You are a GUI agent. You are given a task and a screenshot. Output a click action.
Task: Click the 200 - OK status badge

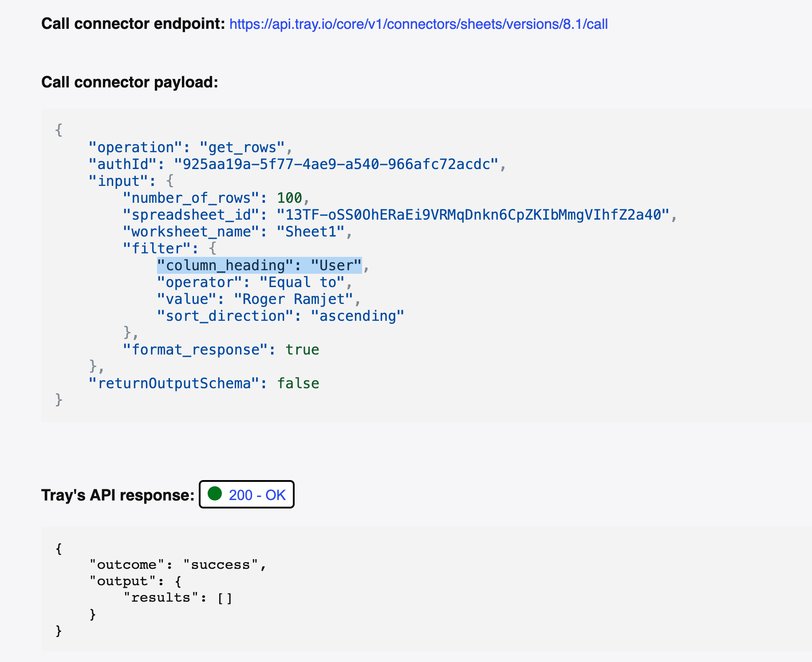click(247, 495)
